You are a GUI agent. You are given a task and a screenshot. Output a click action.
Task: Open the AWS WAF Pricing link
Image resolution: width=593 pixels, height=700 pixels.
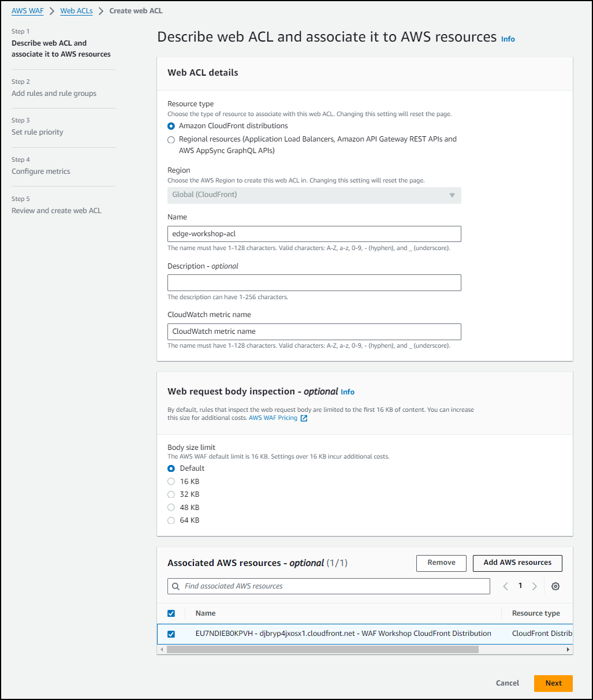pyautogui.click(x=273, y=418)
